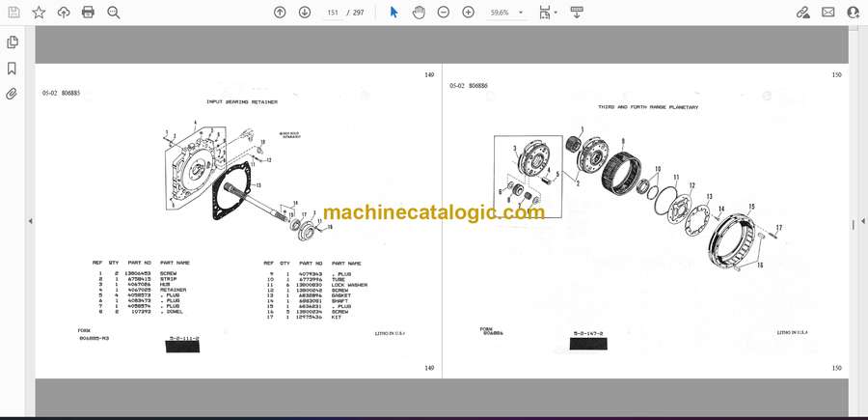
Task: Click the vertical scrollbar handle
Action: click(x=854, y=223)
